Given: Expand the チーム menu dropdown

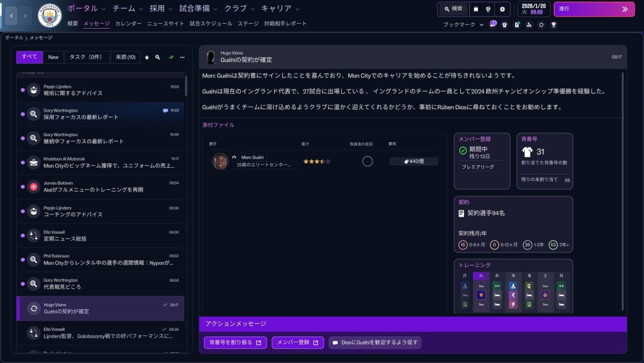Looking at the screenshot, I should click(128, 8).
